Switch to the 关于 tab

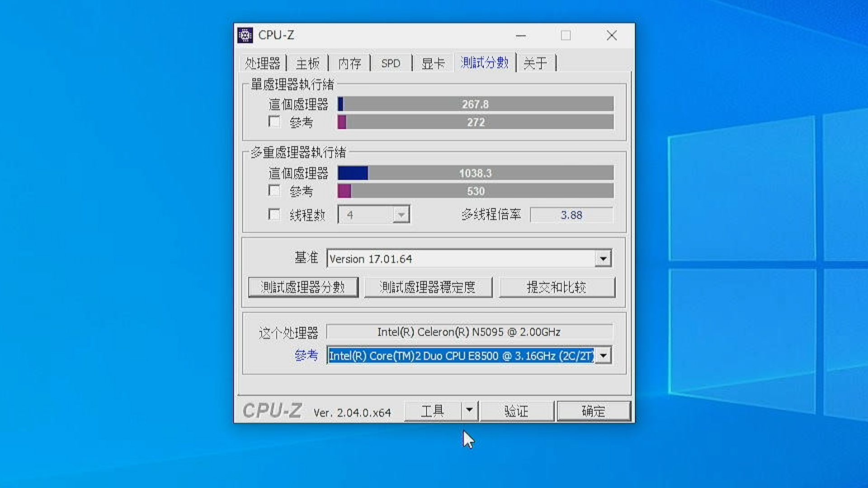pyautogui.click(x=536, y=63)
